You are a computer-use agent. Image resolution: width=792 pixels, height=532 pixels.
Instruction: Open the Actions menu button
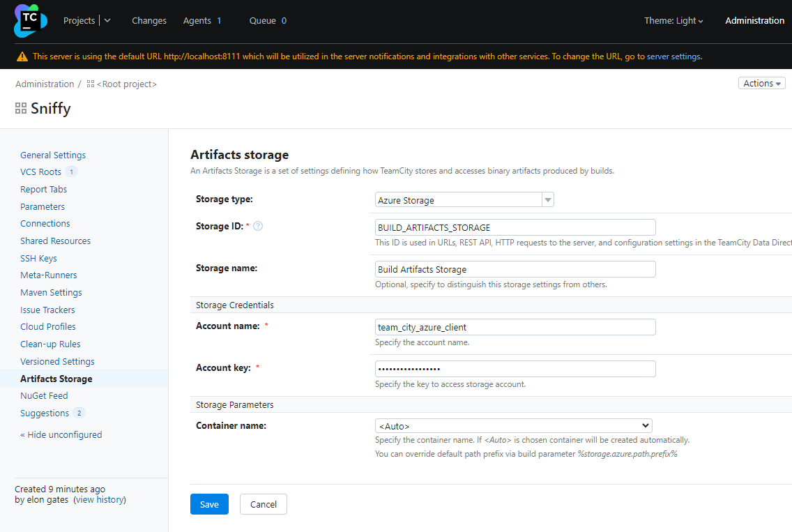point(761,83)
